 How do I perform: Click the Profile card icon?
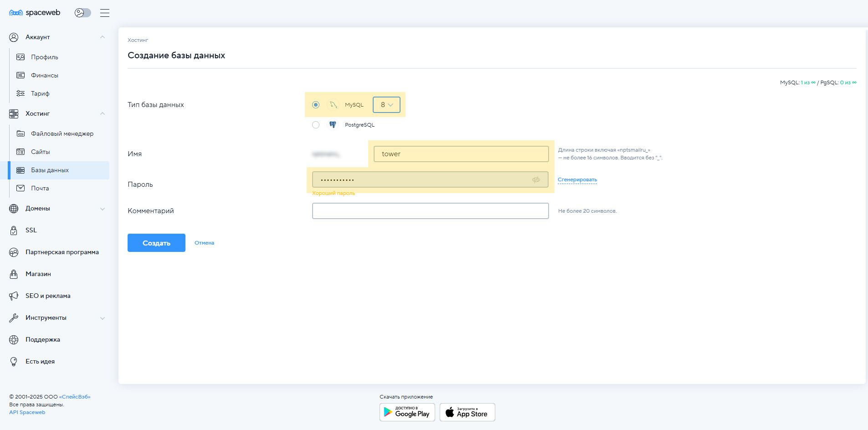click(x=21, y=57)
